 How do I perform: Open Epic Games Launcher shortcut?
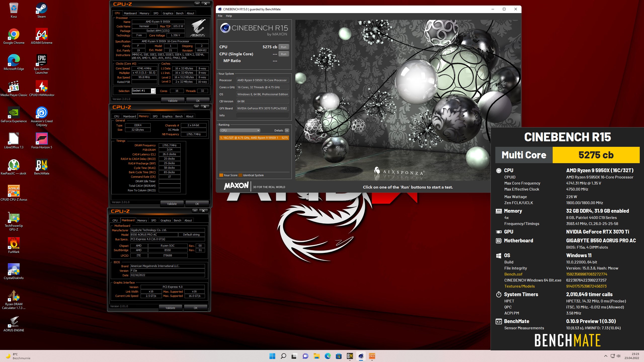click(x=42, y=64)
